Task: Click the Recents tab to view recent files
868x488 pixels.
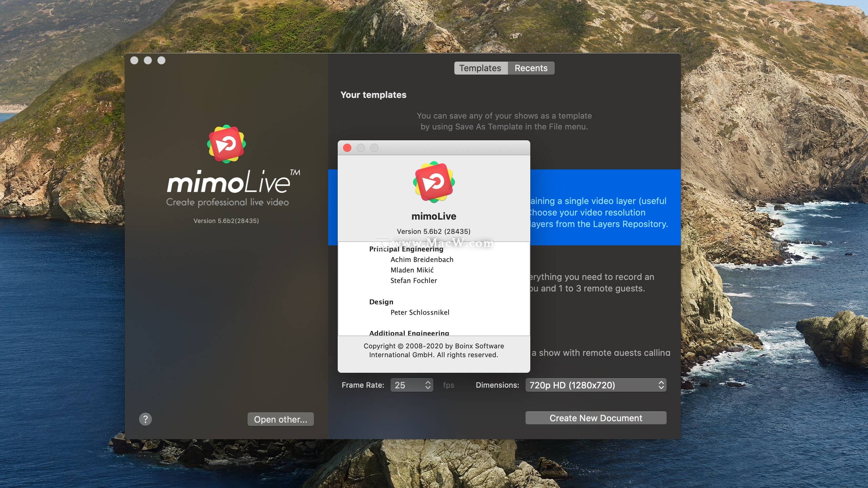Action: [531, 68]
